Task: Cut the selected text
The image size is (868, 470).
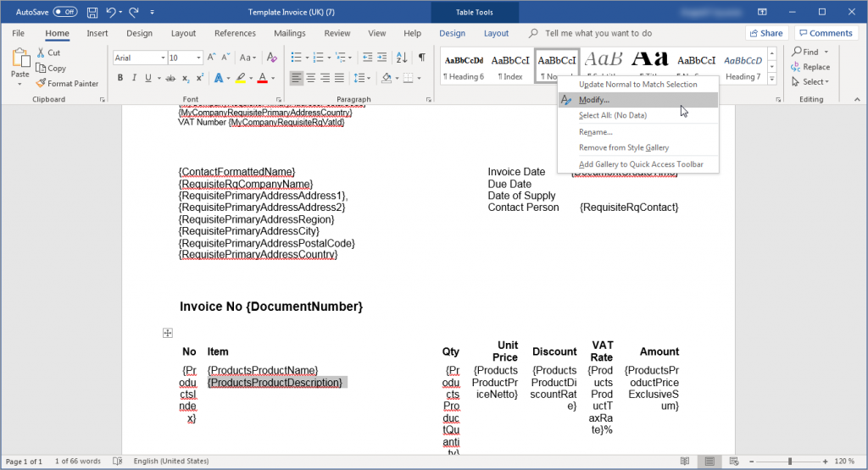Action: [48, 53]
